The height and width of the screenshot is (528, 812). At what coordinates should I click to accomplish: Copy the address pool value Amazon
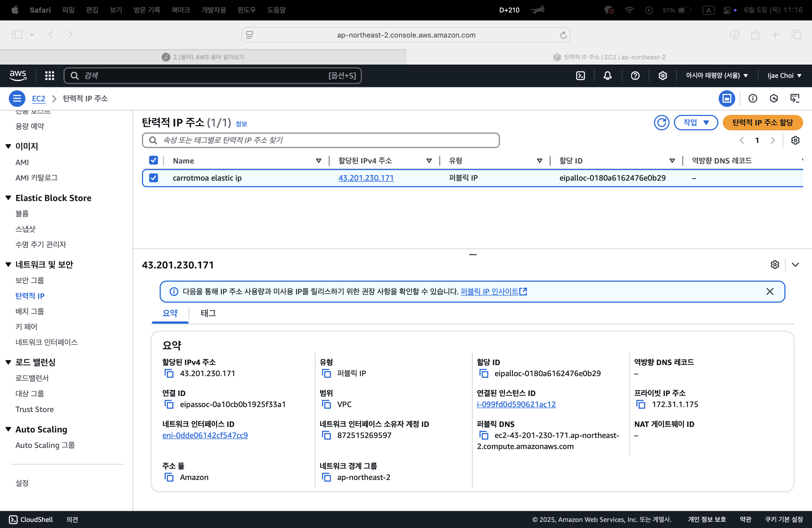coord(169,477)
